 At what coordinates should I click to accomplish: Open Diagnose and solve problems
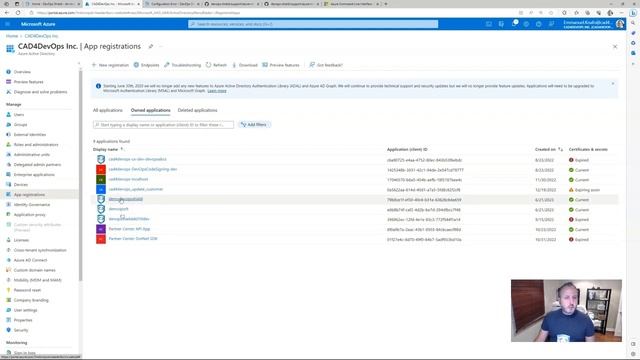40,92
